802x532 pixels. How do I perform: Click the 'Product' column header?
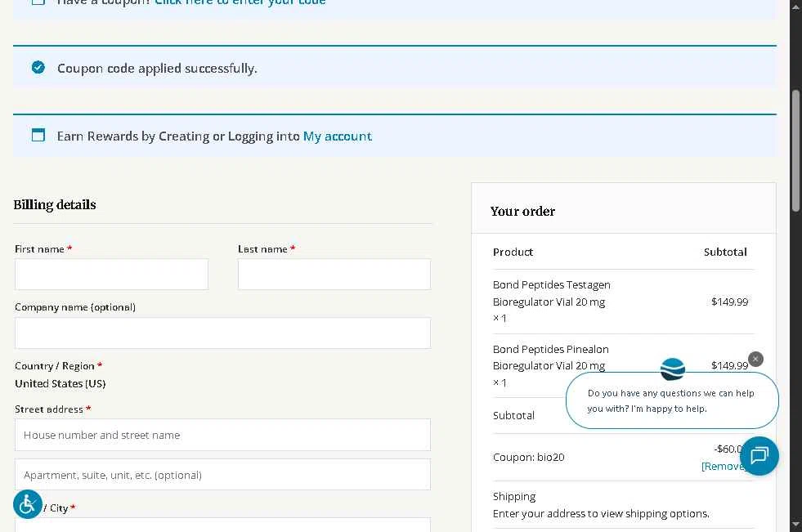click(x=513, y=252)
